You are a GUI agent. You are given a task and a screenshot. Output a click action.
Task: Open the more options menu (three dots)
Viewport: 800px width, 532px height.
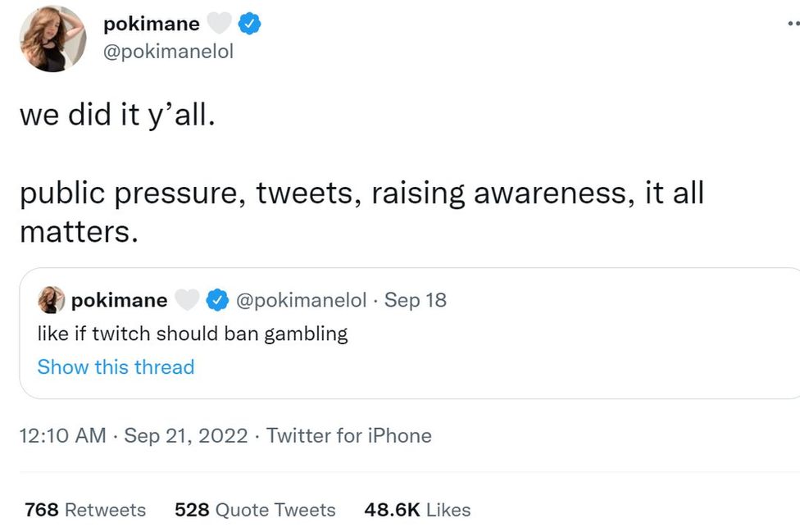tap(791, 24)
